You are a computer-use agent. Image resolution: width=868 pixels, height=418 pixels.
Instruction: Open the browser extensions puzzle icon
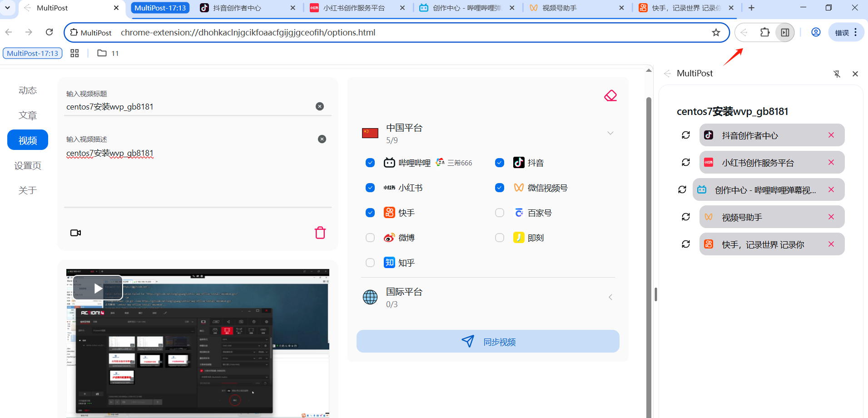pyautogui.click(x=765, y=32)
